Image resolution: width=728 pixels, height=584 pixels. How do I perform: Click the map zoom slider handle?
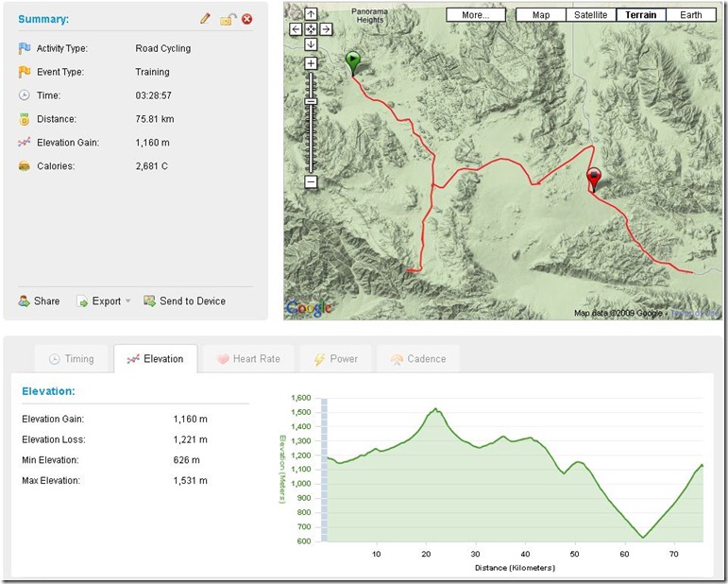[x=311, y=101]
